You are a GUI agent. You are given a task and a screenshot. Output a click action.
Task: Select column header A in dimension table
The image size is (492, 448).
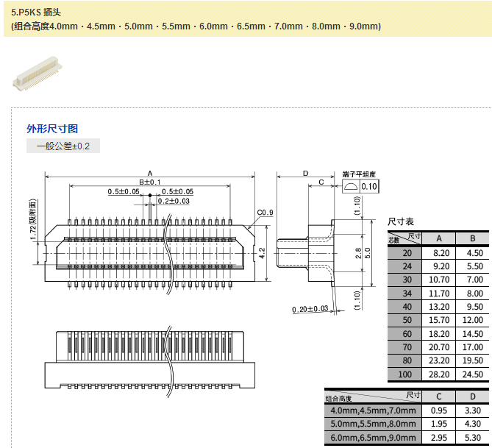(x=439, y=238)
